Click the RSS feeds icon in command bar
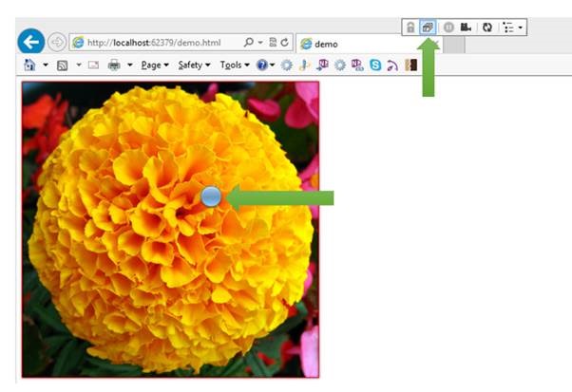The image size is (572, 392). (62, 65)
